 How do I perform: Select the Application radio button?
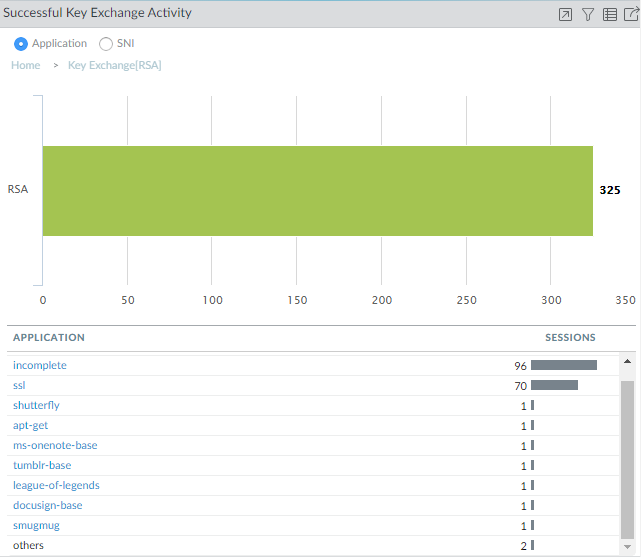point(21,44)
